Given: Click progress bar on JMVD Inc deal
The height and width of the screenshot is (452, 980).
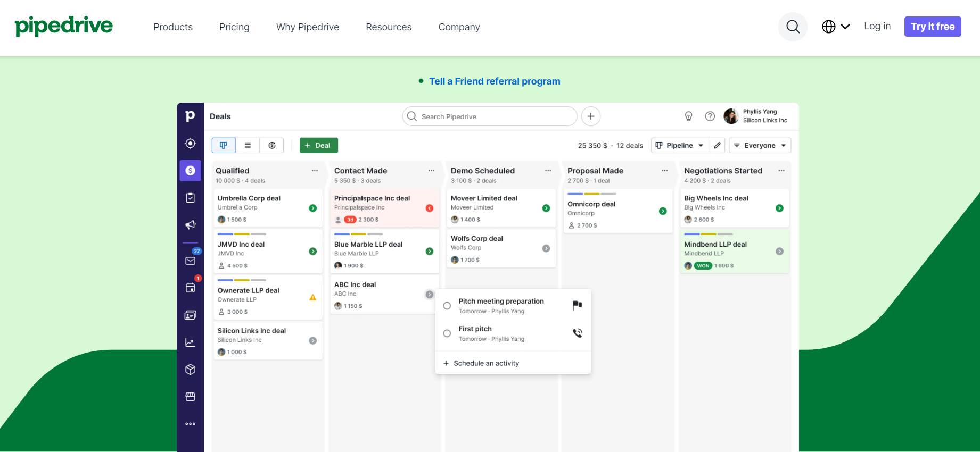Looking at the screenshot, I should [x=242, y=234].
